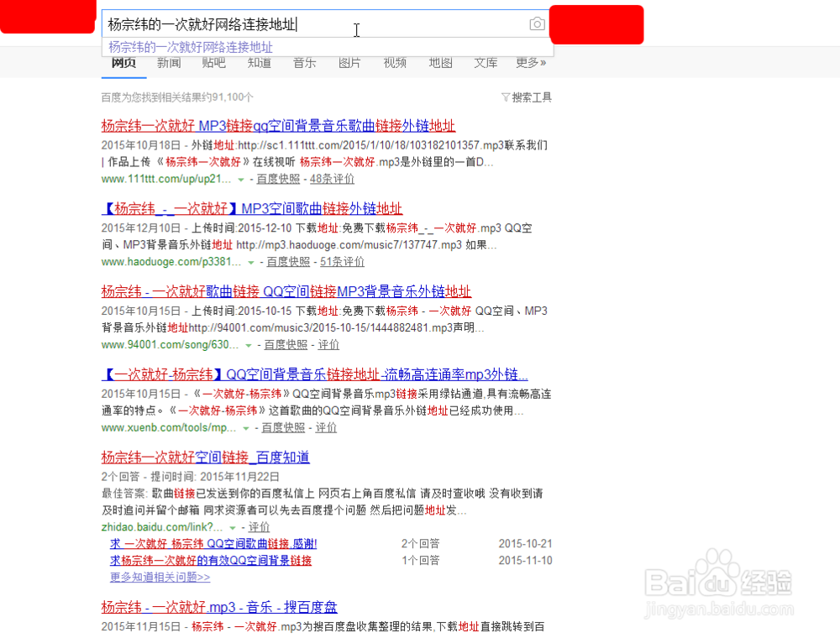Switch to the 地图 tab
840x638 pixels.
point(440,63)
